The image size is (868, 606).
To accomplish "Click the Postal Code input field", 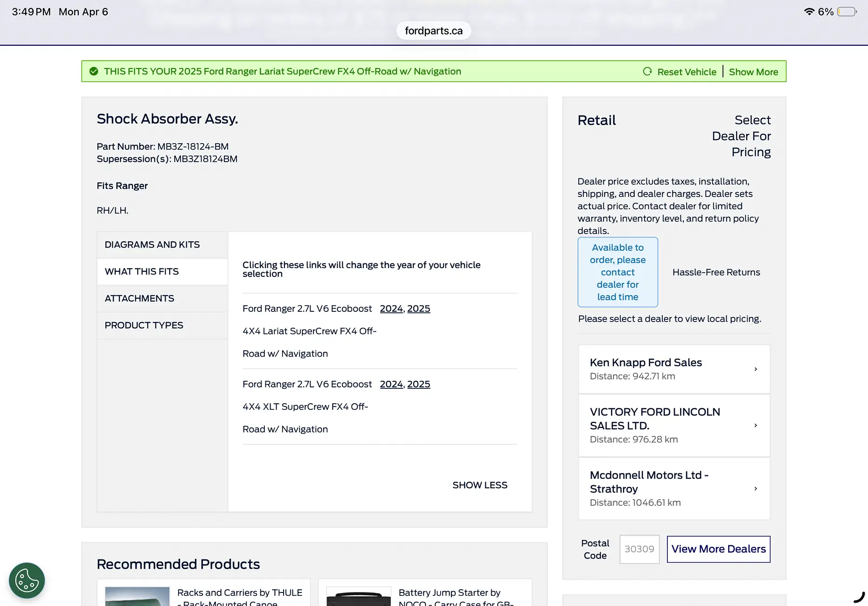I will [639, 549].
